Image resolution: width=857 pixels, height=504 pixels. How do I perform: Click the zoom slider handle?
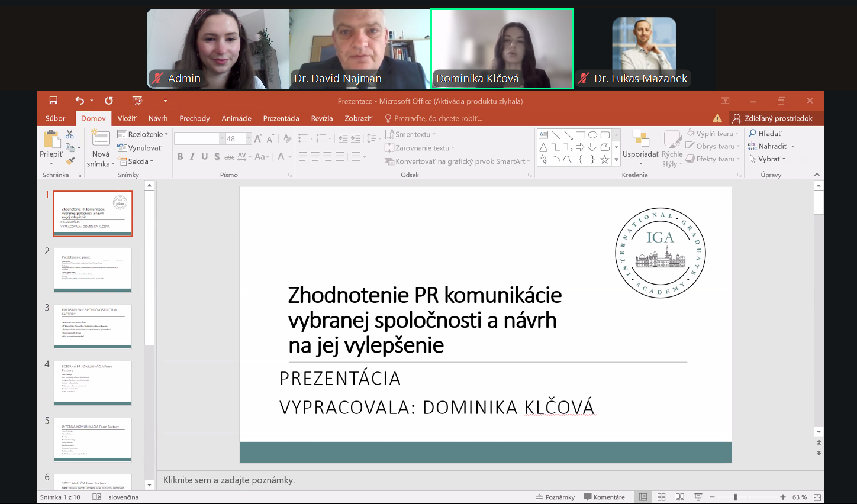tap(736, 497)
